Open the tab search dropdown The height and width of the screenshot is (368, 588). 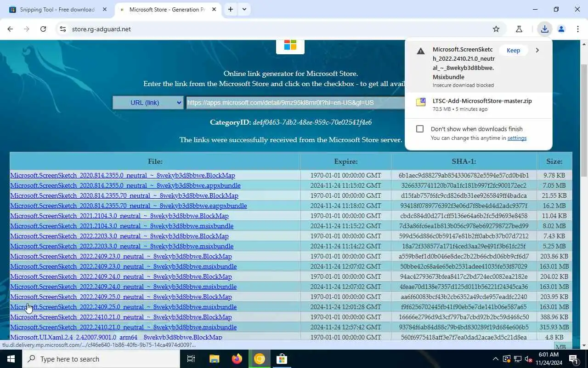(244, 9)
